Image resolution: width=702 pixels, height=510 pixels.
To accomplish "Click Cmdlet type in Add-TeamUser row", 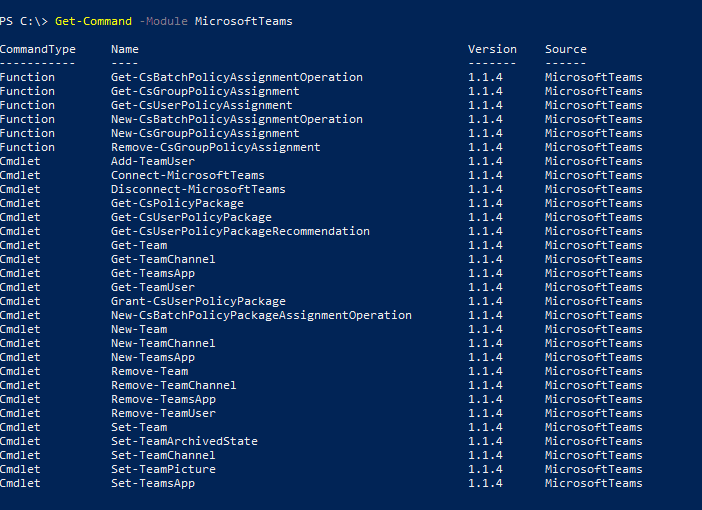I will pos(20,161).
